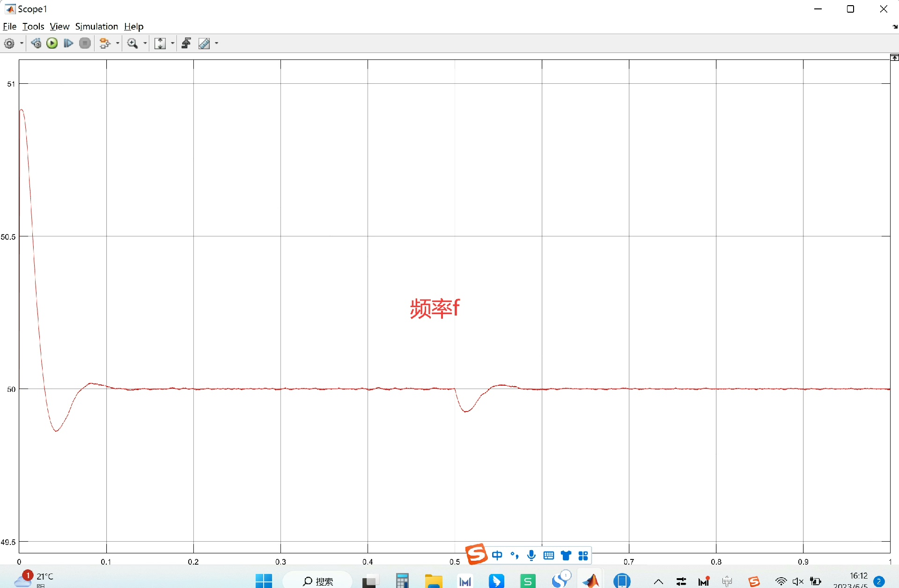Image resolution: width=899 pixels, height=588 pixels.
Task: Open the cursor measurements ruler tool
Action: pyautogui.click(x=205, y=44)
